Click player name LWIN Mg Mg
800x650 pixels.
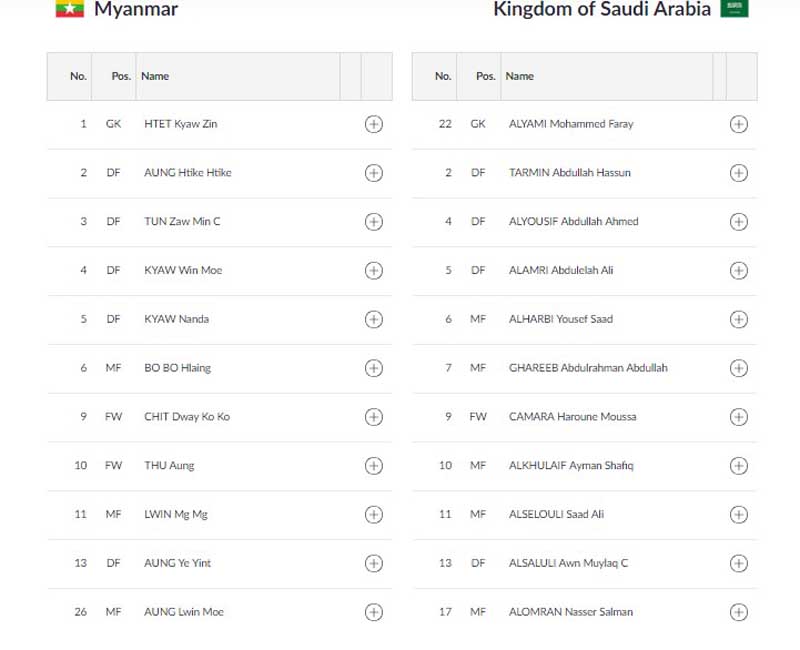tap(176, 514)
